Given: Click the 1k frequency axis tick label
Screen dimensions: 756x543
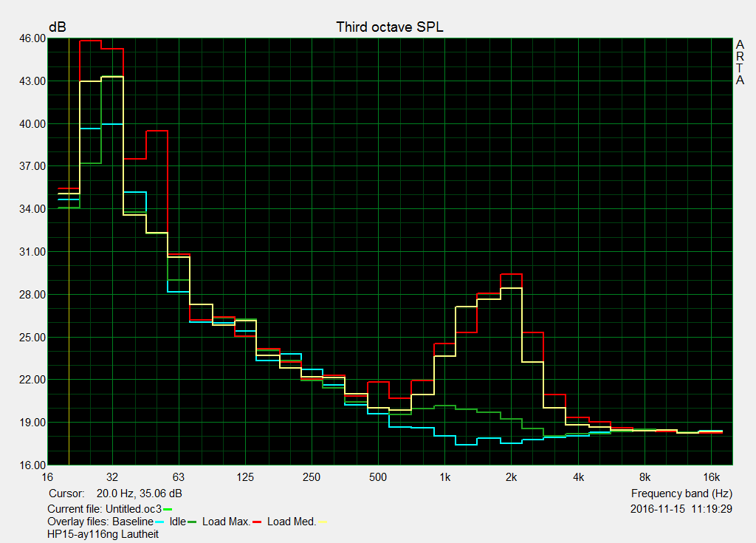Looking at the screenshot, I should [x=445, y=477].
